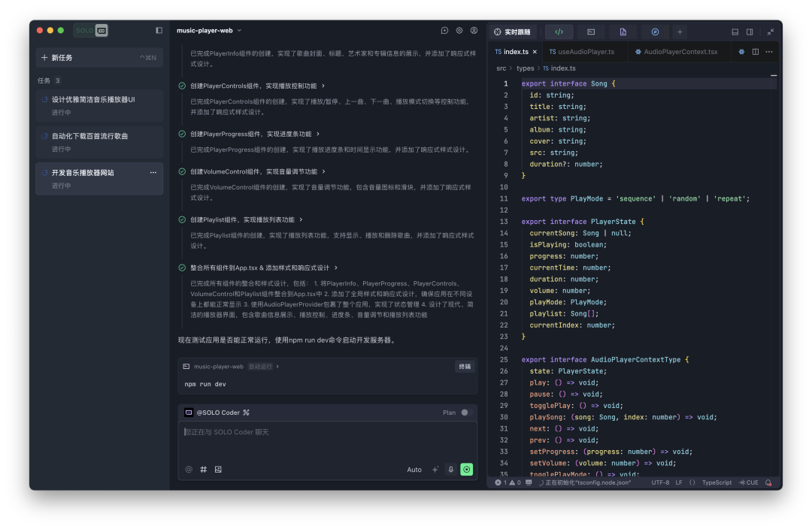The image size is (812, 529).
Task: Click the plus add-tab icon
Action: coord(680,32)
